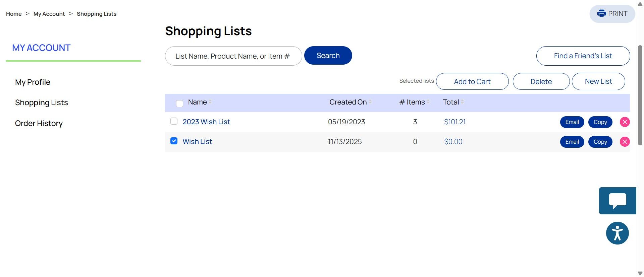
Task: Click the shopping list search field
Action: pos(233,56)
